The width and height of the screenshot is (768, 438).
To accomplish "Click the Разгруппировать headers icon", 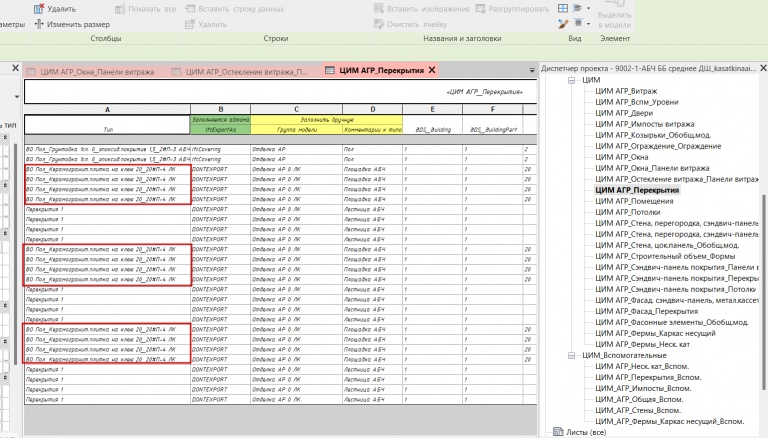I will click(x=480, y=8).
